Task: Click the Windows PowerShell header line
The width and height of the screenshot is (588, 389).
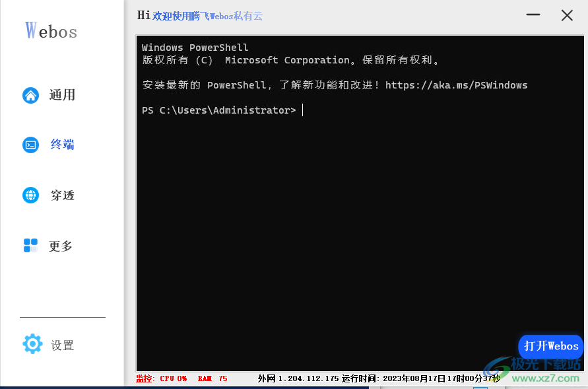Action: [195, 48]
